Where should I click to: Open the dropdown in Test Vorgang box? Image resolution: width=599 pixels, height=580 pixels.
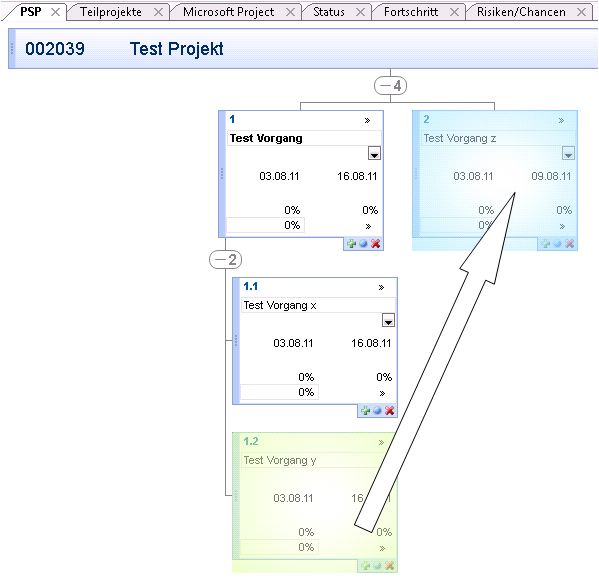pos(374,153)
